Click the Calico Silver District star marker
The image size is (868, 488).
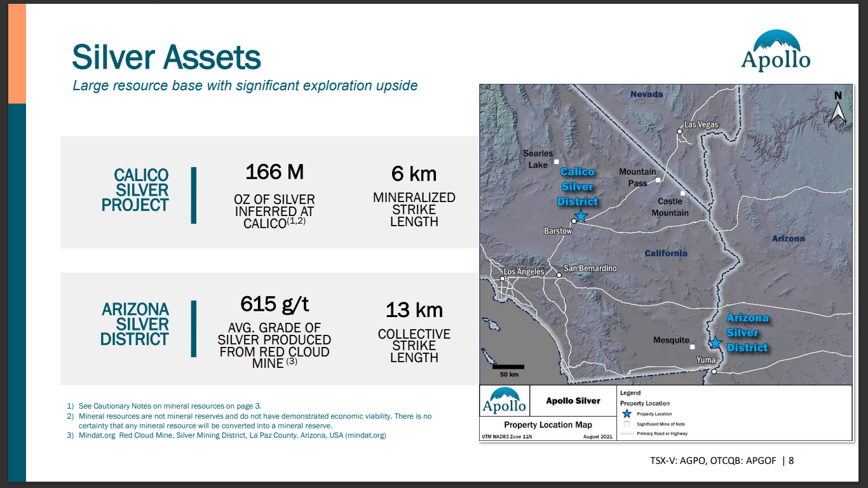click(580, 215)
